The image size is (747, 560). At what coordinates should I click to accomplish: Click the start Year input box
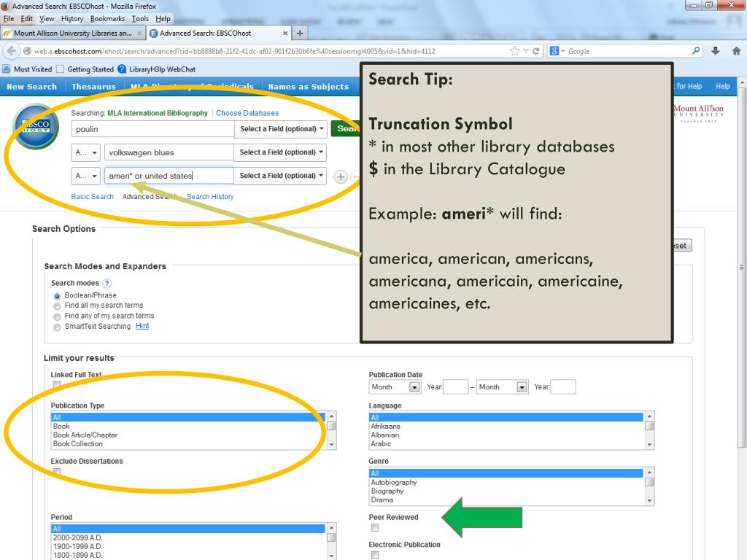455,386
